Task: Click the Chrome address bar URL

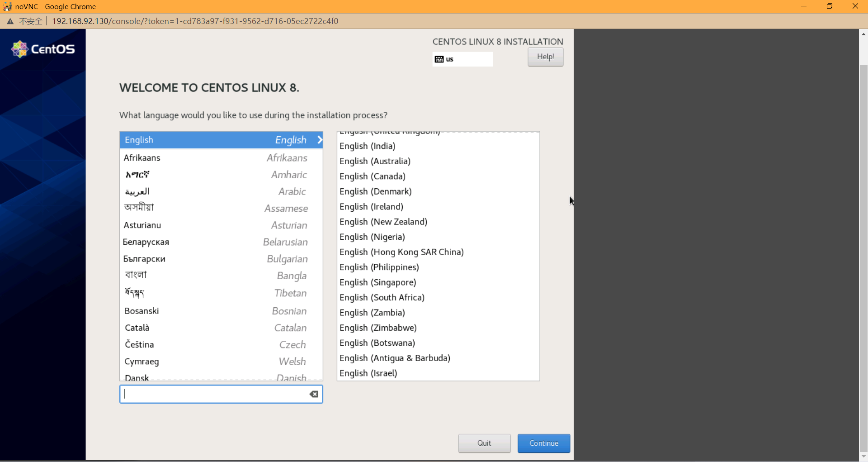Action: click(195, 21)
